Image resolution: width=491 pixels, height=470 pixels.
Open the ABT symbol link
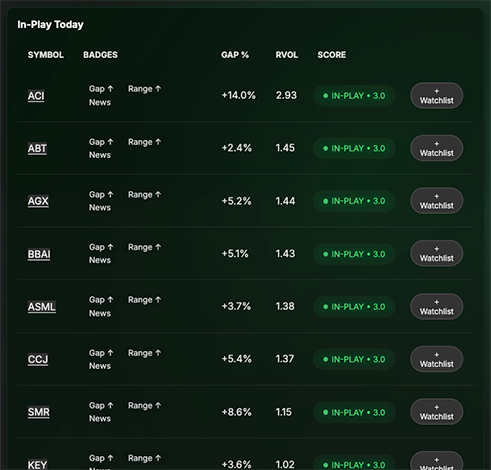pyautogui.click(x=37, y=148)
